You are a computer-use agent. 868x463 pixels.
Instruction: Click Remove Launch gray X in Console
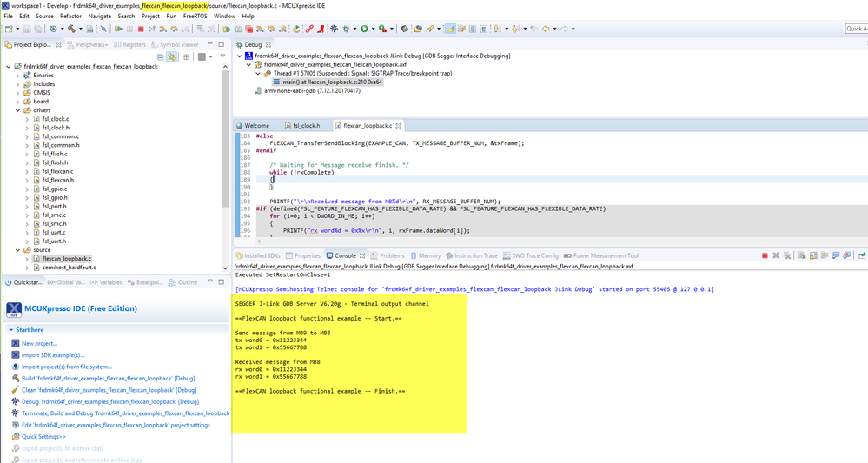coord(776,255)
